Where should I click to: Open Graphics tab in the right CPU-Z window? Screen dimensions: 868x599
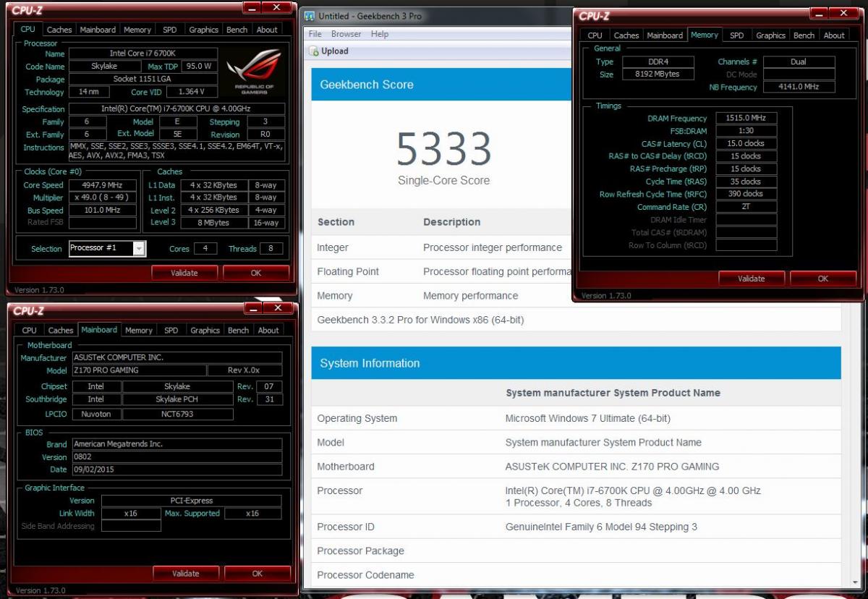[770, 35]
